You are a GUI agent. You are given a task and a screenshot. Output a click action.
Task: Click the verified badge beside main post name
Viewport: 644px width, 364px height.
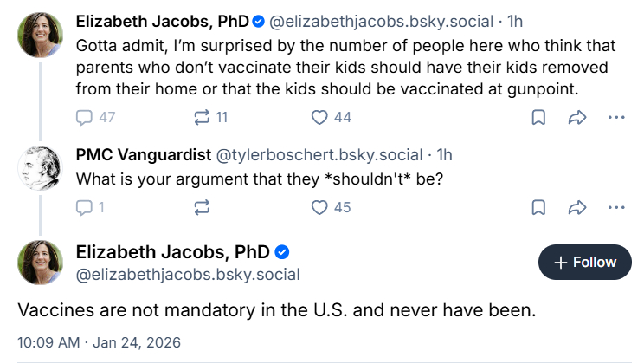pyautogui.click(x=281, y=252)
